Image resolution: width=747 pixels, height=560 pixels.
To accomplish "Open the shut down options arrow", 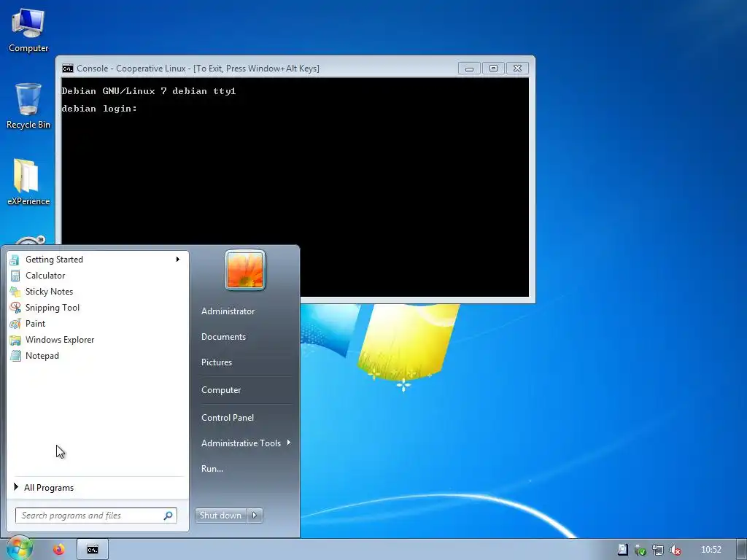I will (255, 516).
